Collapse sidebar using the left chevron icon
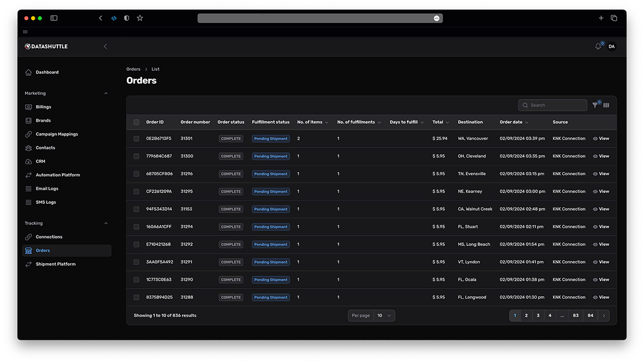644x363 pixels. click(x=105, y=47)
